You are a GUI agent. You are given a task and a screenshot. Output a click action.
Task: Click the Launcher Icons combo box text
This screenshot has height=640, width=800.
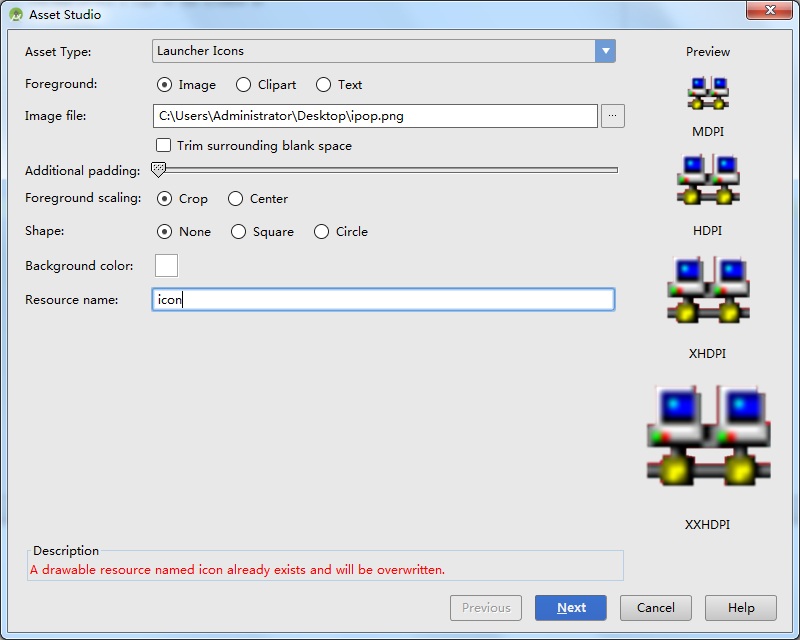201,51
